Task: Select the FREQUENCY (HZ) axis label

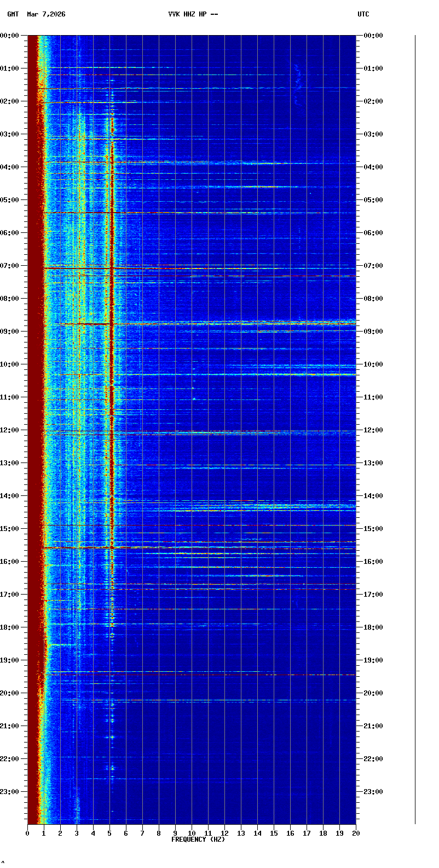Action: click(x=198, y=840)
